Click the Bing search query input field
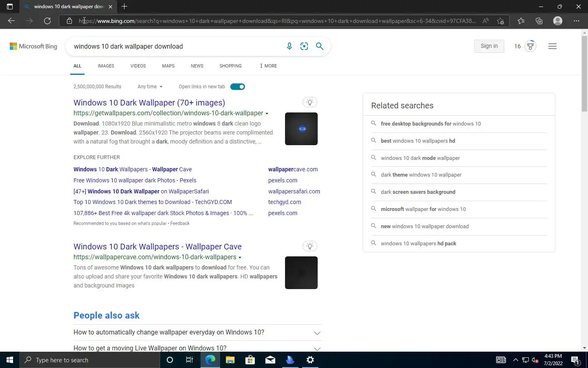Screen dimensions: 588x368 176,46
